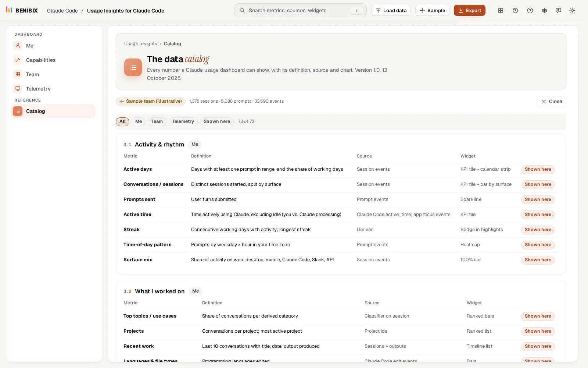
Task: Select the Me filter chip
Action: click(139, 121)
